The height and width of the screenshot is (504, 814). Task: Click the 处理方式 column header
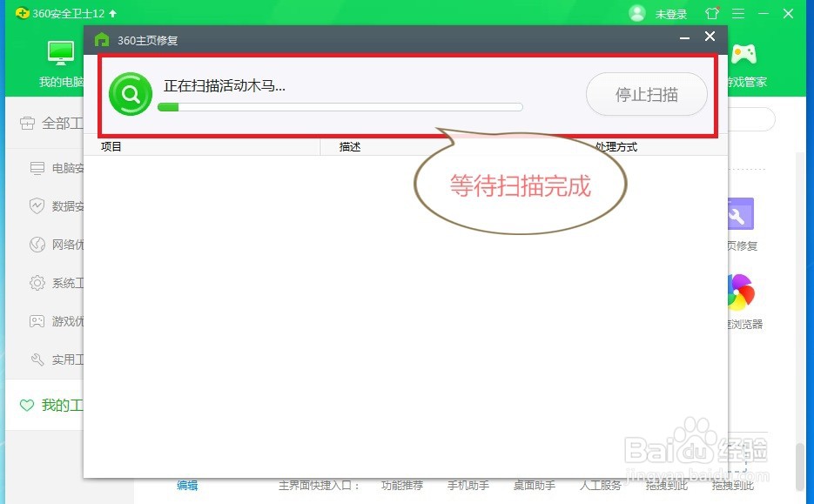(615, 146)
